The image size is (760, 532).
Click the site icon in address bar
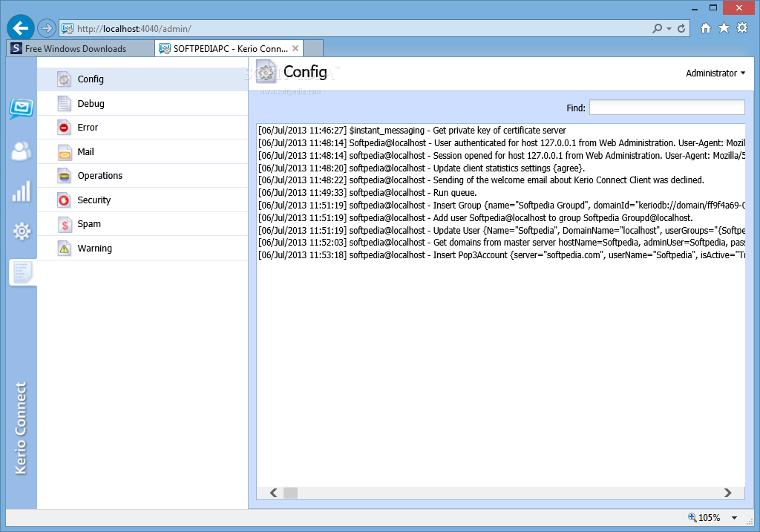click(68, 29)
